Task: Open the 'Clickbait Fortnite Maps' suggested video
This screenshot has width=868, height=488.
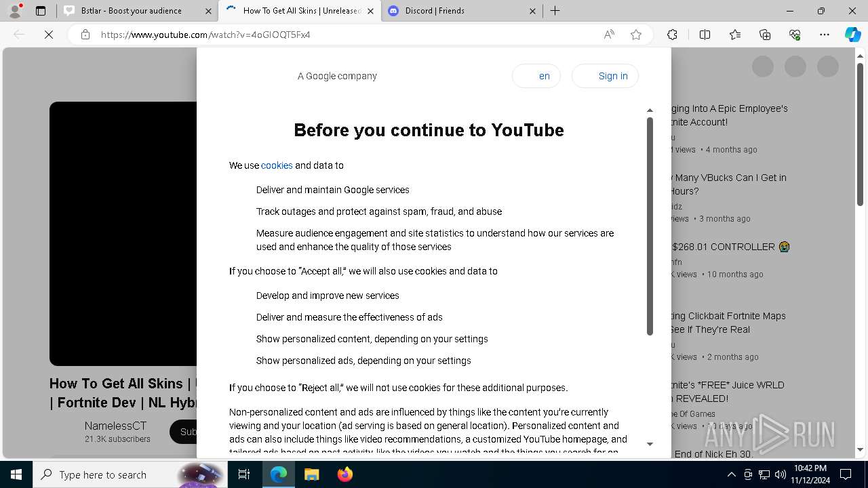Action: pos(728,323)
